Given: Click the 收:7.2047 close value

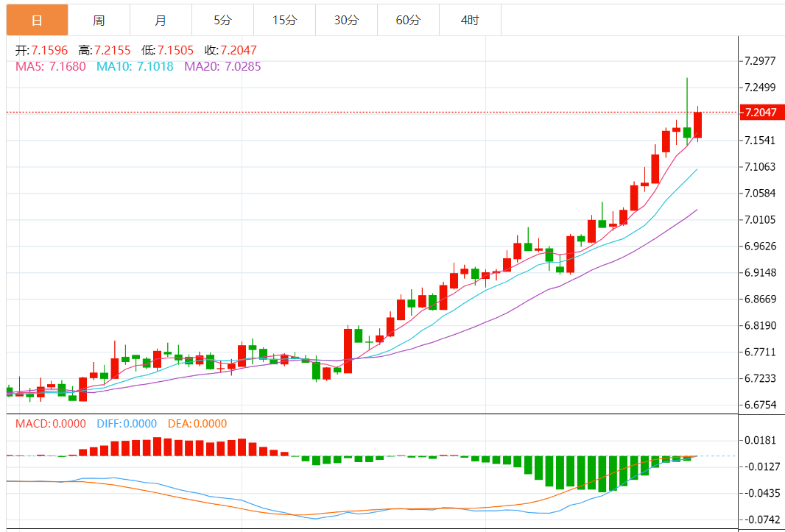Looking at the screenshot, I should pyautogui.click(x=230, y=50).
